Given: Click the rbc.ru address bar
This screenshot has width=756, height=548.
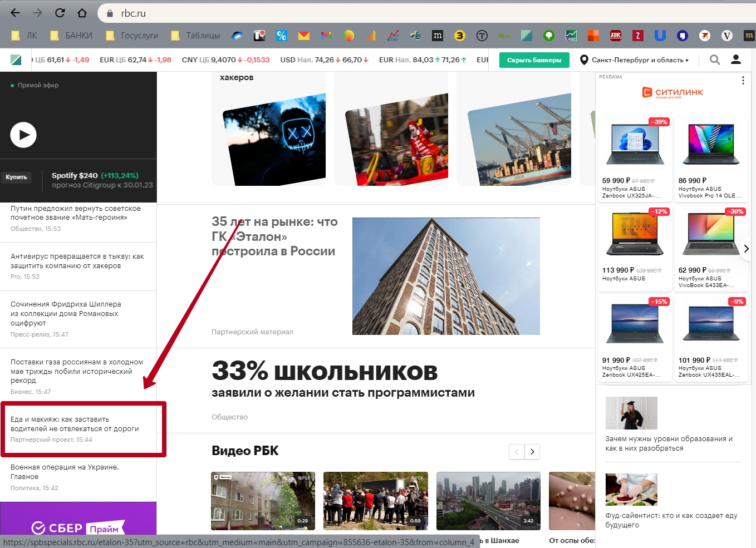Looking at the screenshot, I should [x=334, y=13].
